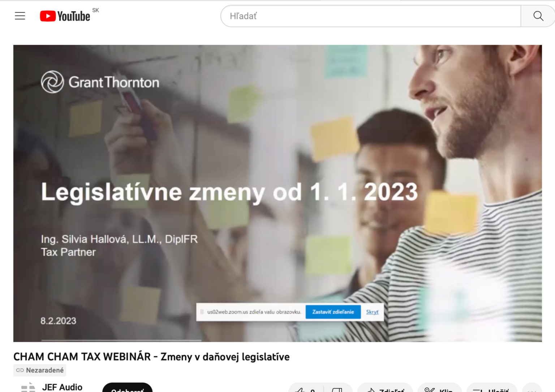Click the search magnifier button
The width and height of the screenshot is (555, 392).
click(538, 16)
